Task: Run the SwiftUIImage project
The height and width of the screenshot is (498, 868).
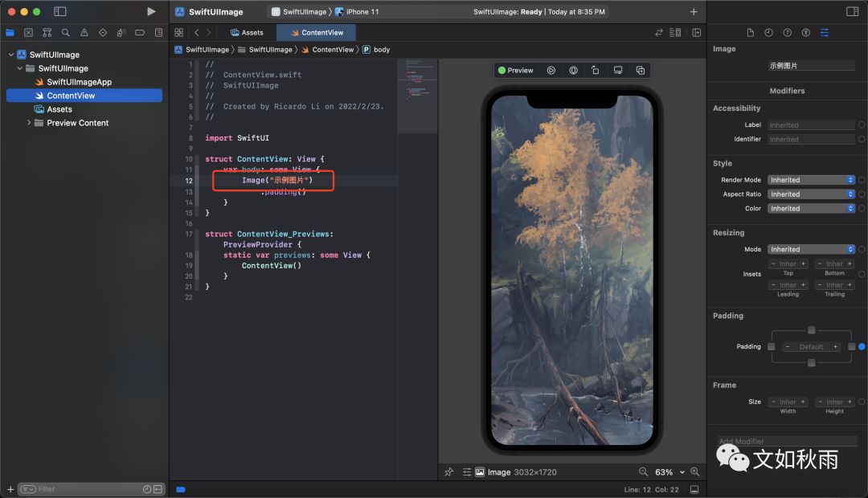Action: [151, 11]
